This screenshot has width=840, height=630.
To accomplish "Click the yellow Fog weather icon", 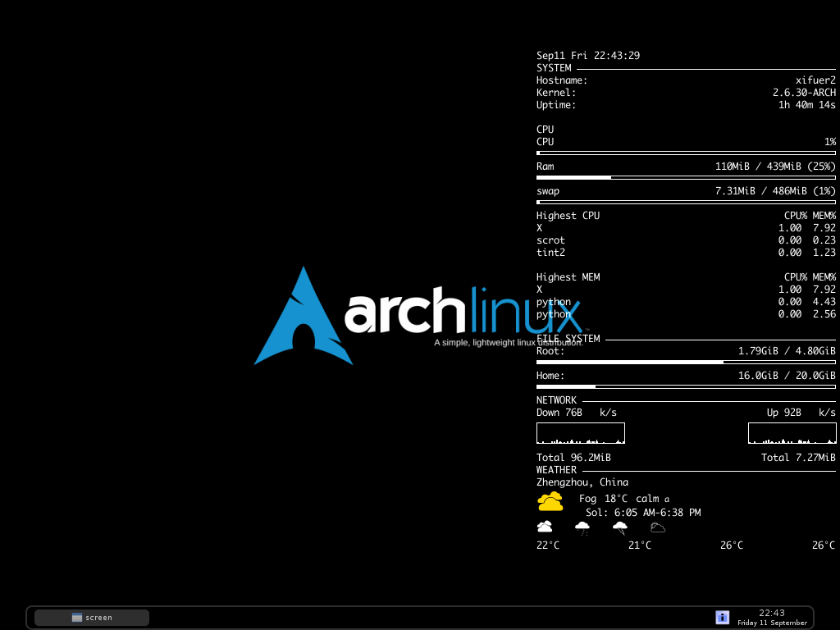I will [x=550, y=501].
